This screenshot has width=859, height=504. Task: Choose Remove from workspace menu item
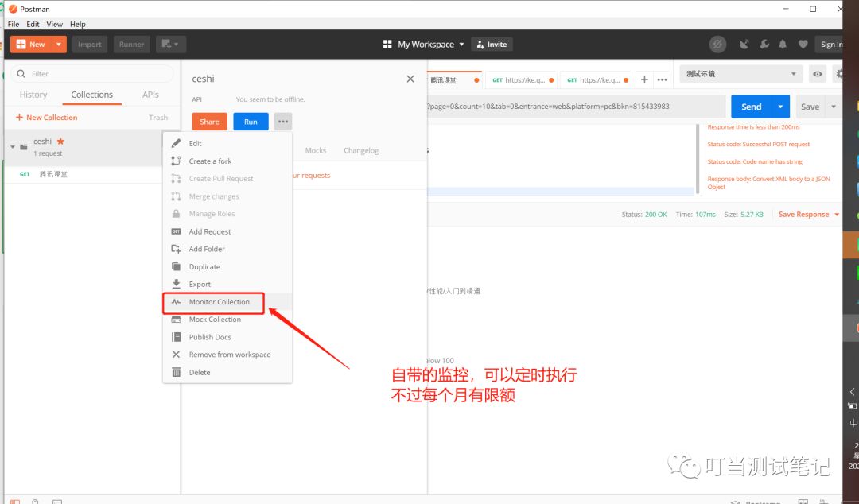[227, 355]
